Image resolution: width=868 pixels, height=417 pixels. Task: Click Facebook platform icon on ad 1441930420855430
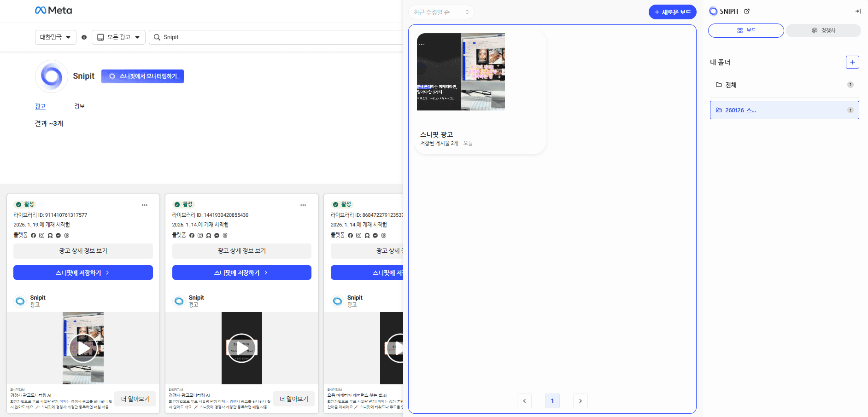click(x=192, y=235)
